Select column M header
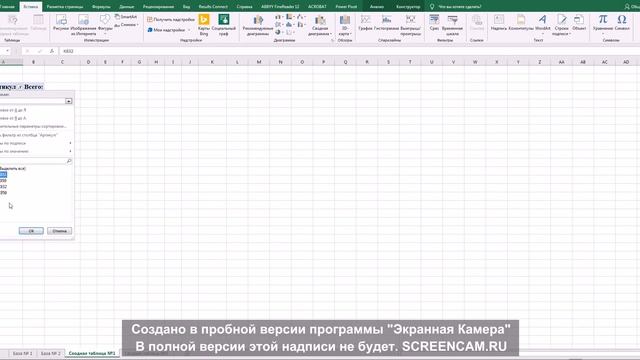The image size is (640, 360). pyautogui.click(x=259, y=62)
